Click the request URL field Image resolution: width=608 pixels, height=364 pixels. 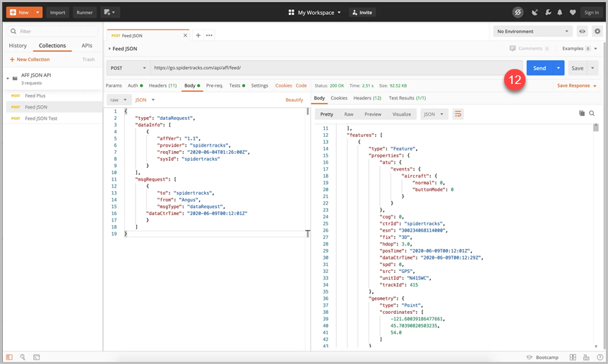pyautogui.click(x=336, y=68)
